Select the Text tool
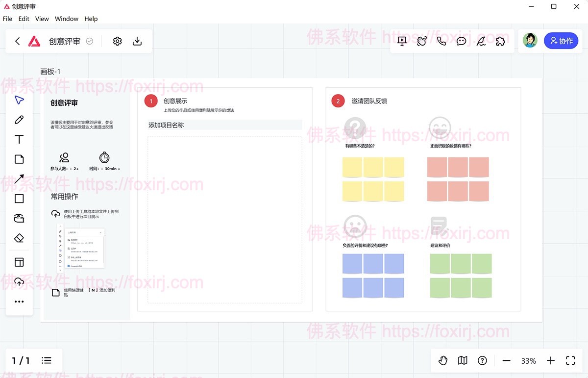588x378 pixels. point(19,139)
